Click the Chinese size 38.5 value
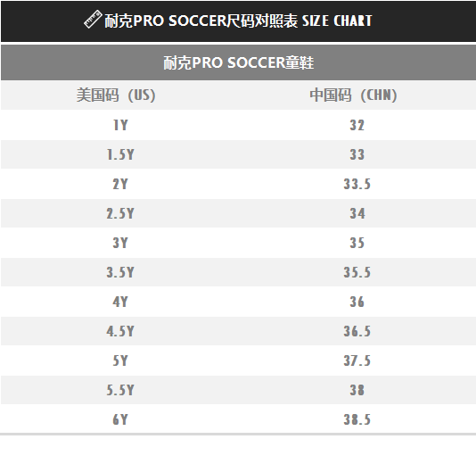Viewport: 476px width, 464px height. 357,420
